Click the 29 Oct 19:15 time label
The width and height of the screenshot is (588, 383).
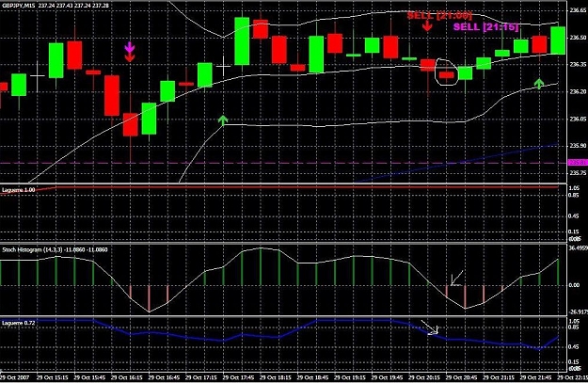350,377
